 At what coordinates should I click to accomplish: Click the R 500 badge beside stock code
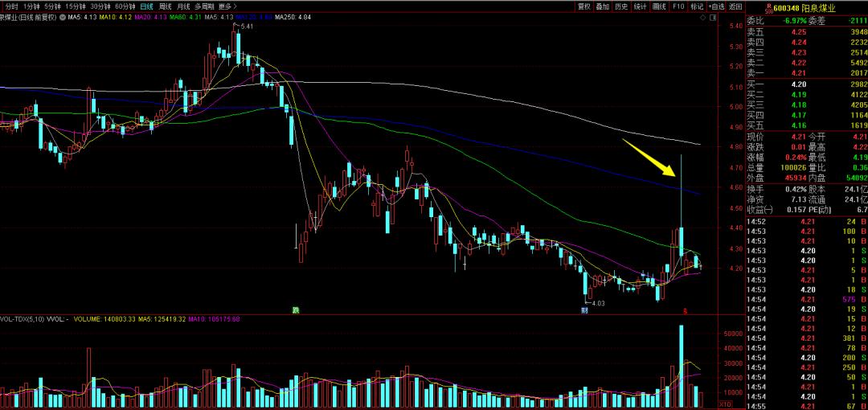[768, 8]
